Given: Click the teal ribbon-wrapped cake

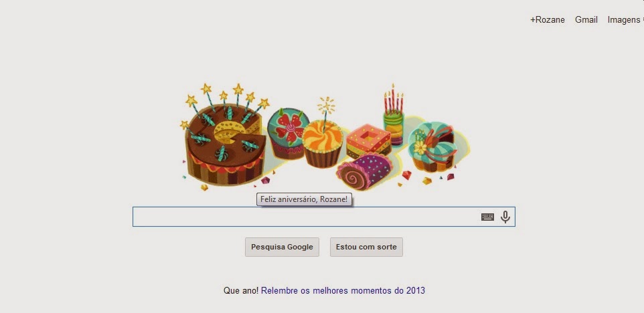Looking at the screenshot, I should (x=432, y=146).
